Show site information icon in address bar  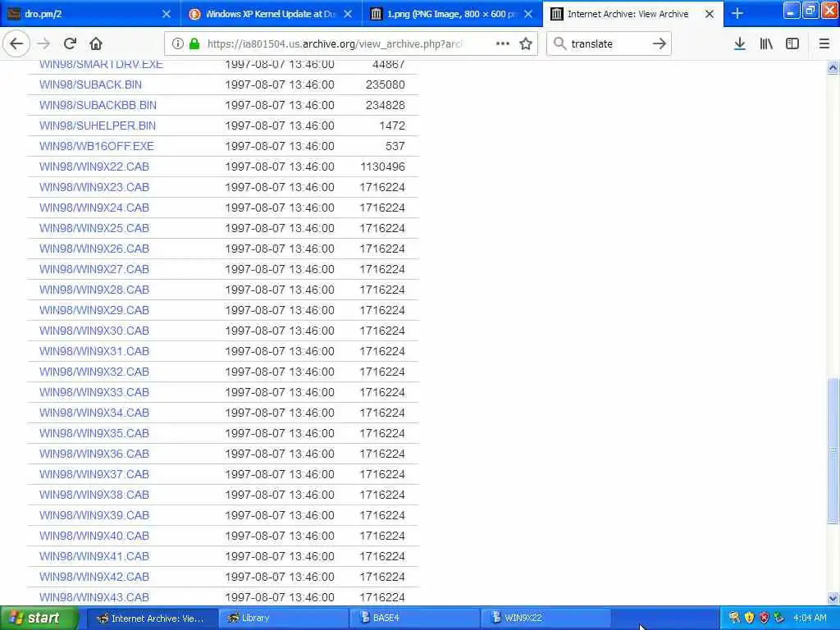178,44
